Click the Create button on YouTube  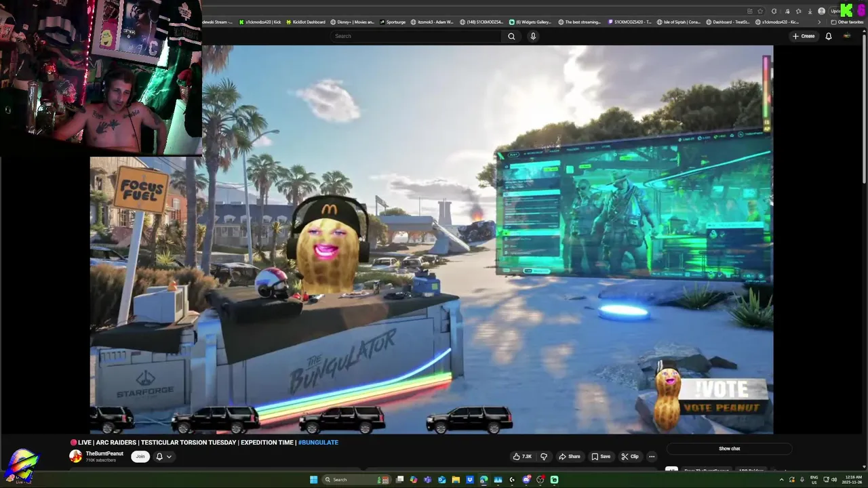(804, 36)
